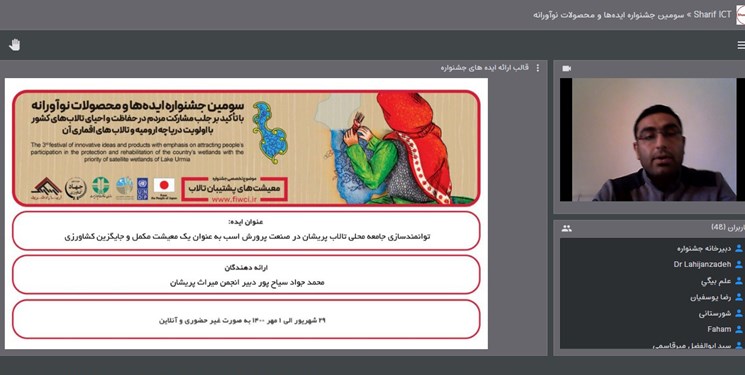This screenshot has width=745, height=375.
Task: Click the Sharif logo in the top corner
Action: click(x=740, y=15)
